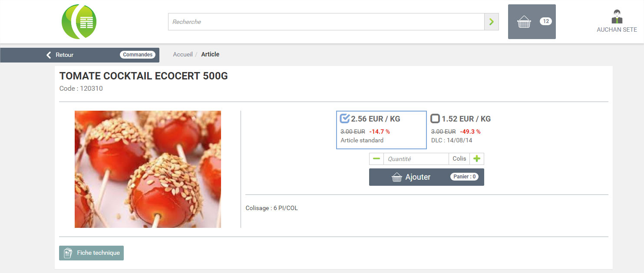The width and height of the screenshot is (644, 273).
Task: Click the Quantité input field
Action: (x=416, y=159)
